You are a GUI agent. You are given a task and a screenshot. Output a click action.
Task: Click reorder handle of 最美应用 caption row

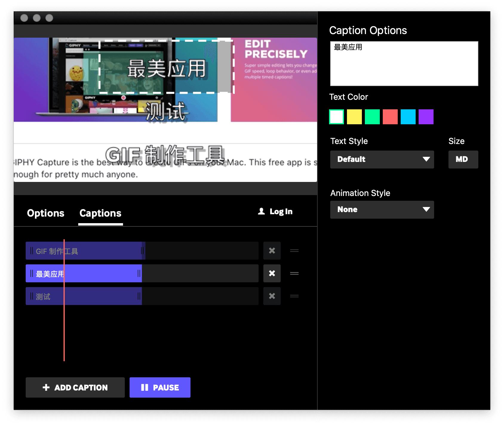[x=294, y=273]
